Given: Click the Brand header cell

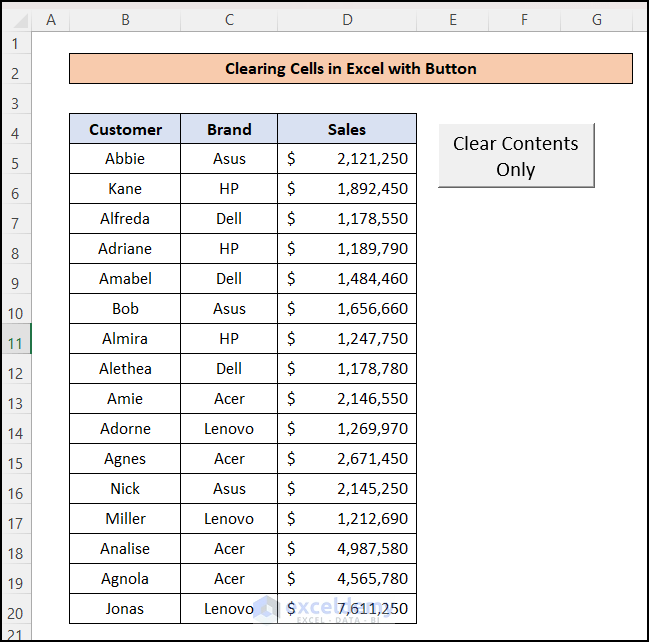Looking at the screenshot, I should coord(229,129).
